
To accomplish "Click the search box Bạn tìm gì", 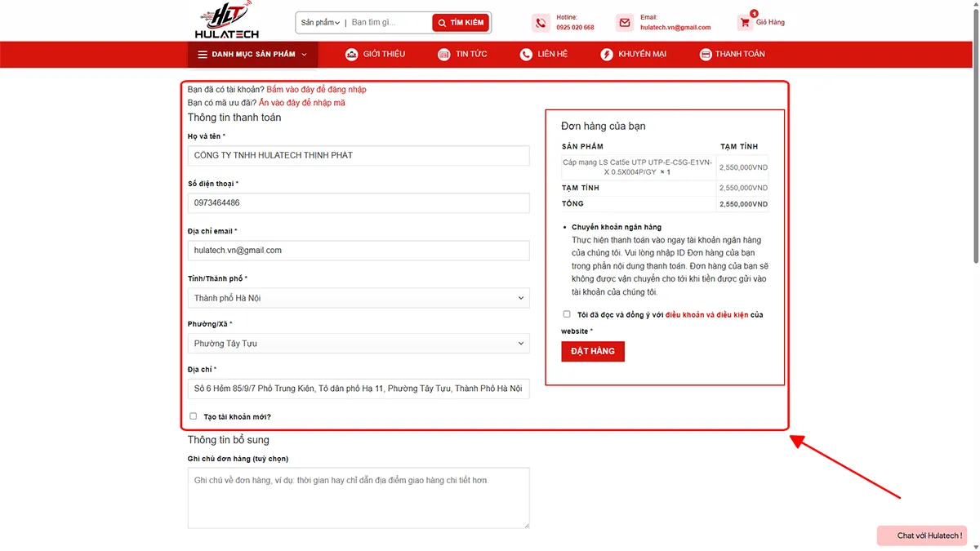I will tap(388, 23).
